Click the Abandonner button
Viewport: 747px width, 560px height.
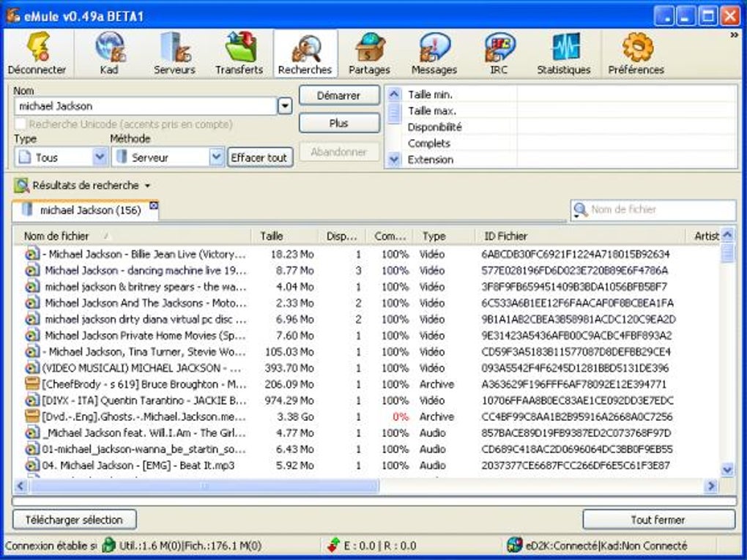point(339,152)
